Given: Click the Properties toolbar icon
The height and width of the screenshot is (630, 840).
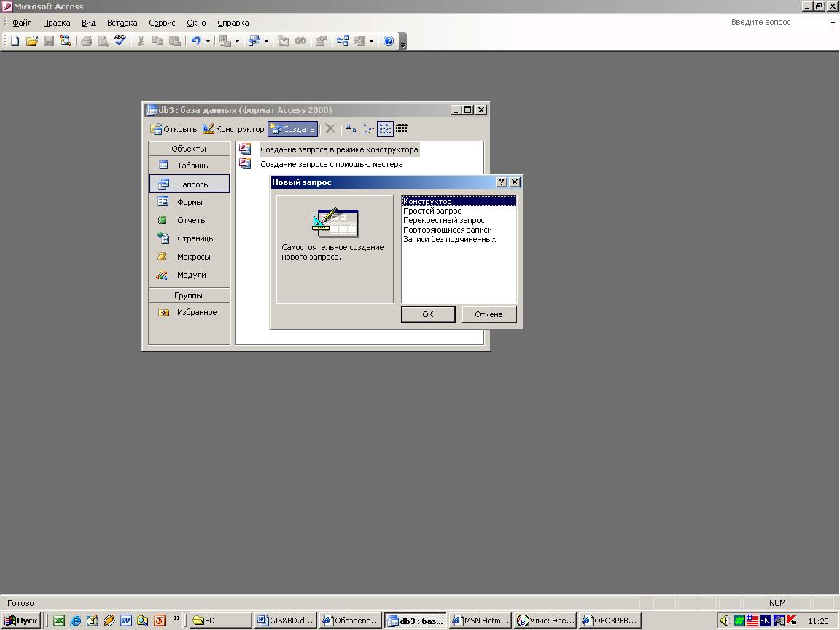Looking at the screenshot, I should point(322,41).
